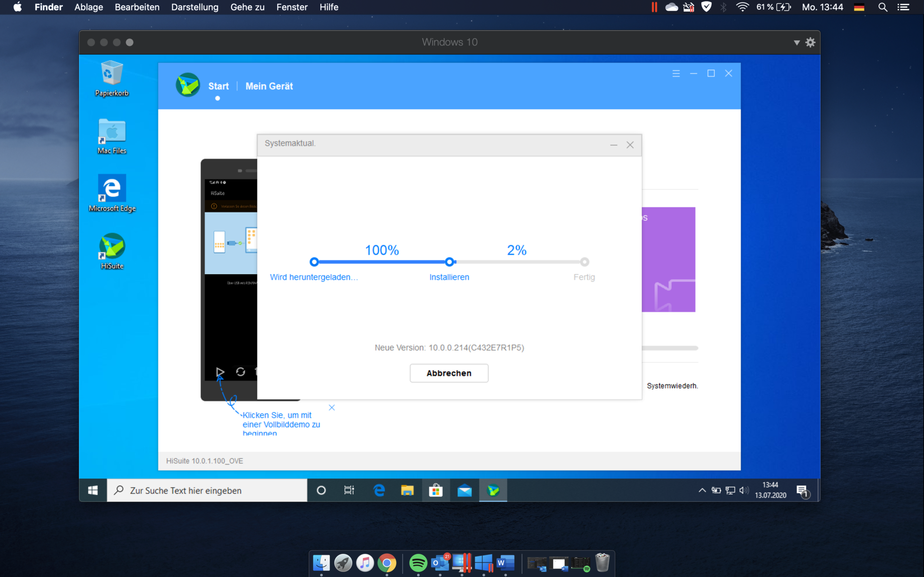This screenshot has width=924, height=577.
Task: Open File Explorer from the taskbar
Action: (407, 490)
